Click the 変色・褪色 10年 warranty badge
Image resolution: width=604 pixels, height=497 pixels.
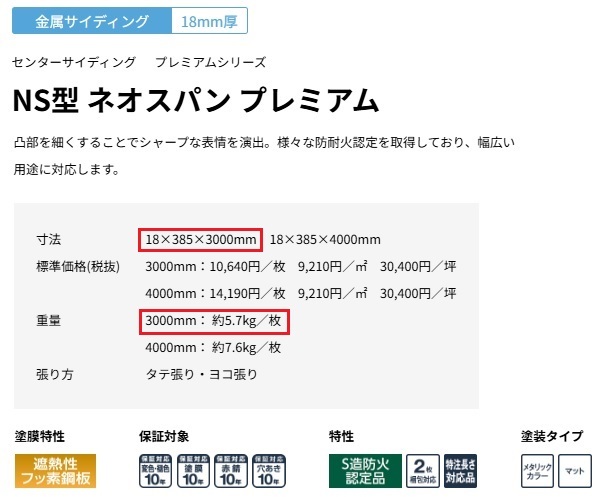click(155, 471)
